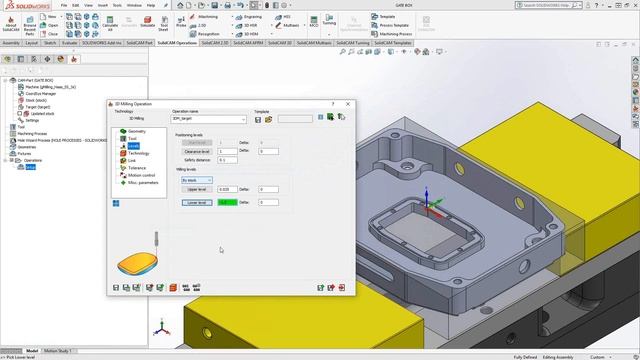Click the Lower level button

pyautogui.click(x=197, y=202)
